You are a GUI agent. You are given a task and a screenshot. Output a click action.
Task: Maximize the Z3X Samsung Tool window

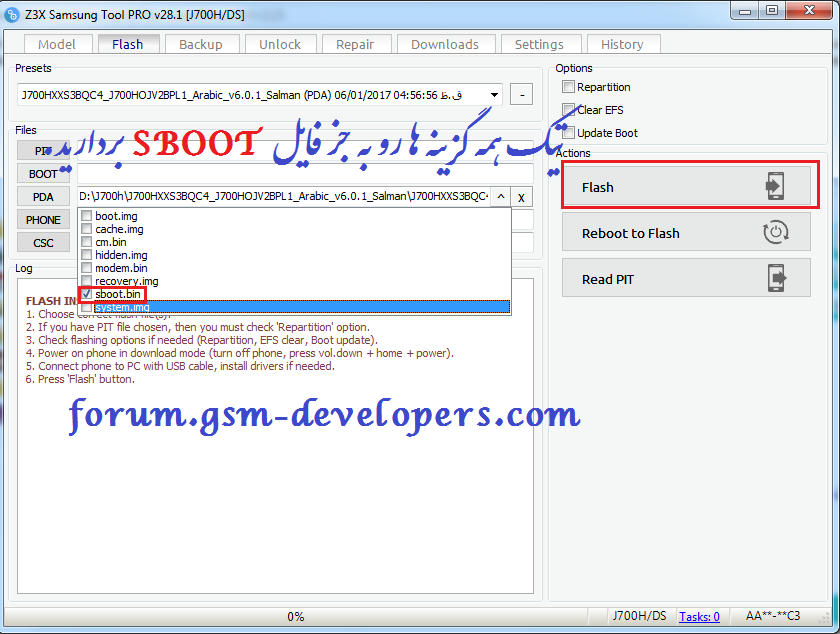point(771,11)
